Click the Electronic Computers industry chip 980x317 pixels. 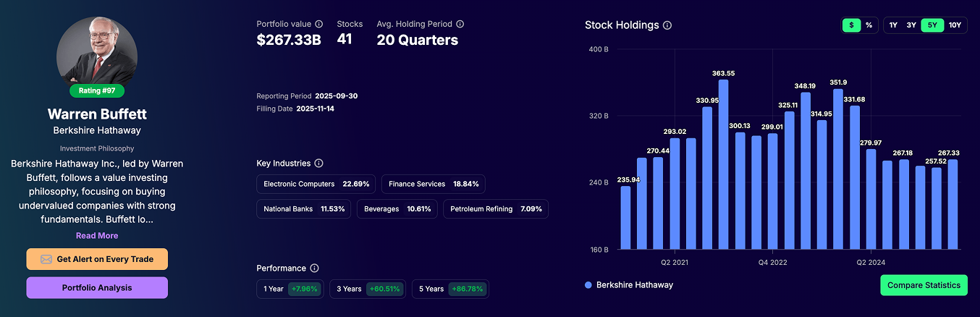pos(316,184)
